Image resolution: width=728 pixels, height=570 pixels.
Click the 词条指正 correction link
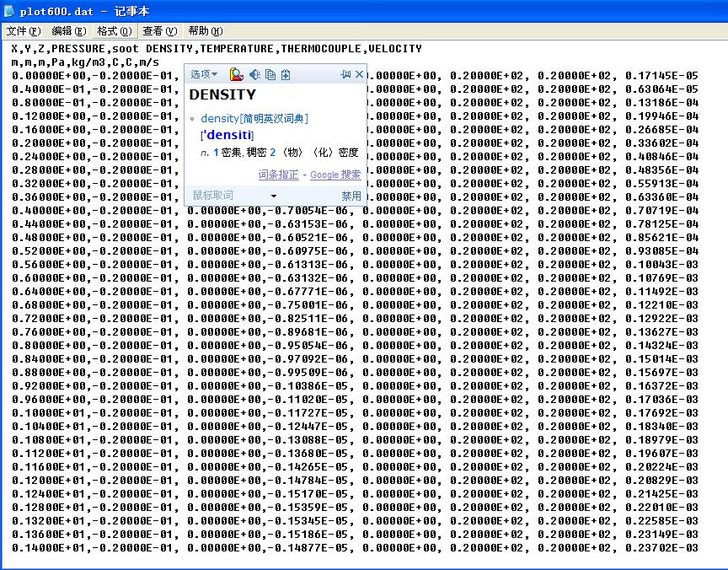click(x=278, y=175)
